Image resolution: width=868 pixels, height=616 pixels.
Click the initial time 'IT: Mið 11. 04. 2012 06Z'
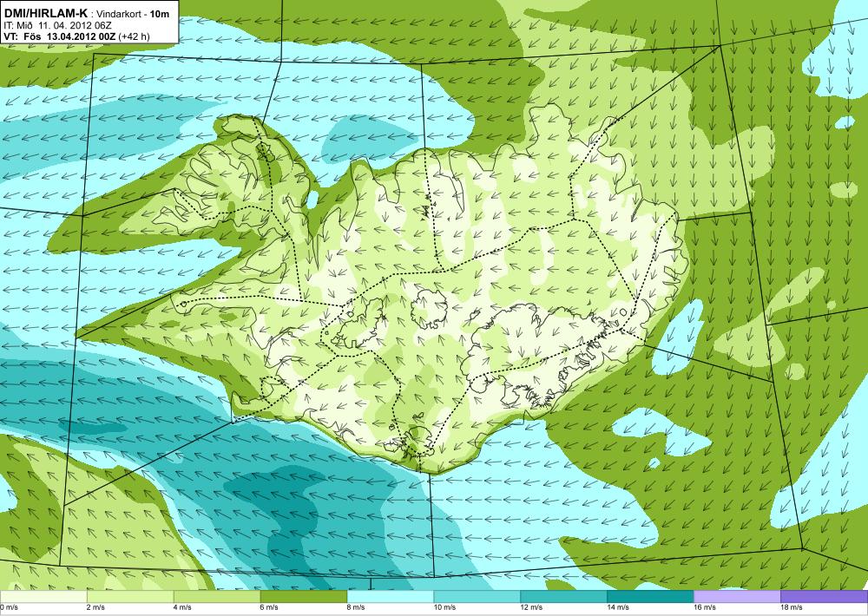58,25
